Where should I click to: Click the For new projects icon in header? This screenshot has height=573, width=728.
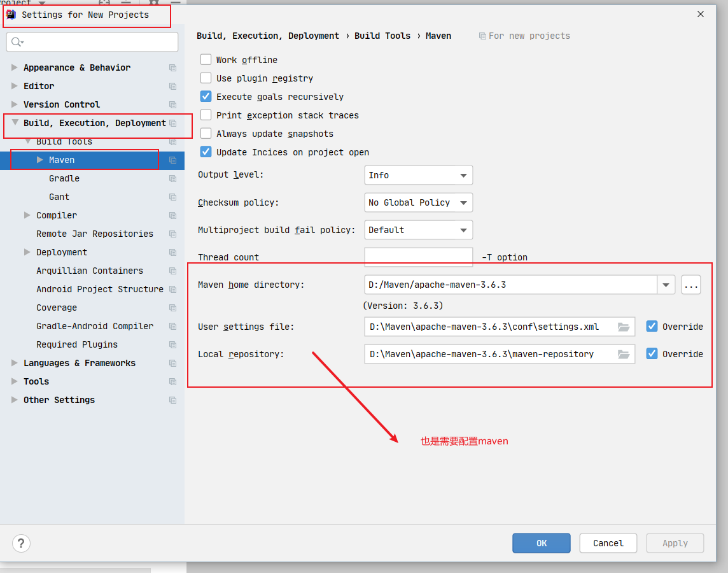click(482, 36)
